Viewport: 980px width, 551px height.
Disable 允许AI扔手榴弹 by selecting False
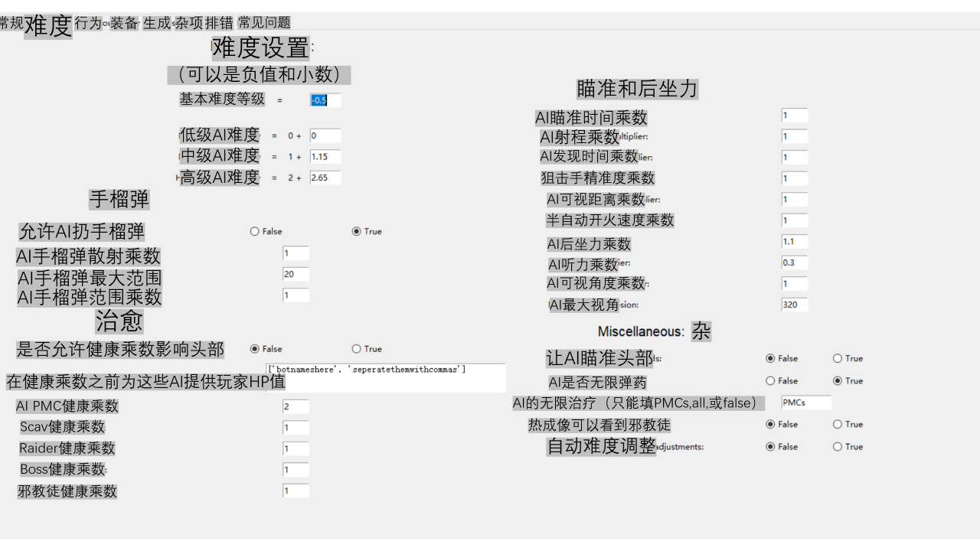tap(253, 231)
